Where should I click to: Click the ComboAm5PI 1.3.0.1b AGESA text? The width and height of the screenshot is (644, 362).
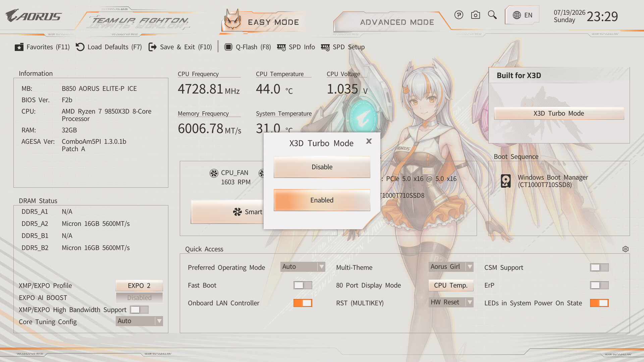(x=94, y=145)
